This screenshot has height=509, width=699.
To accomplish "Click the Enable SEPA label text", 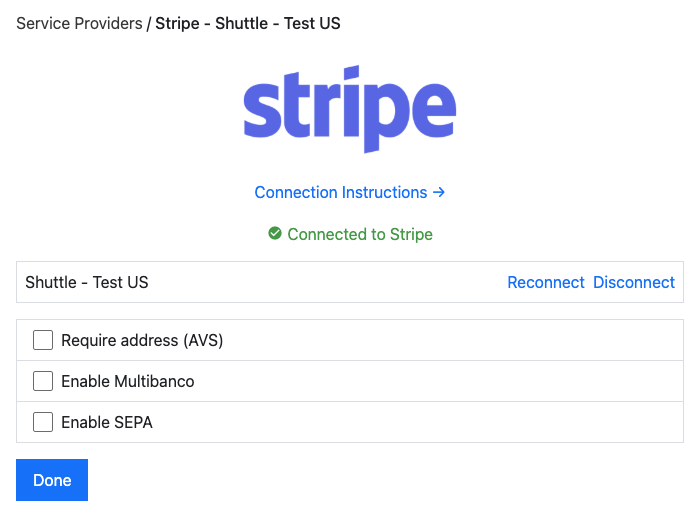I will tap(107, 422).
